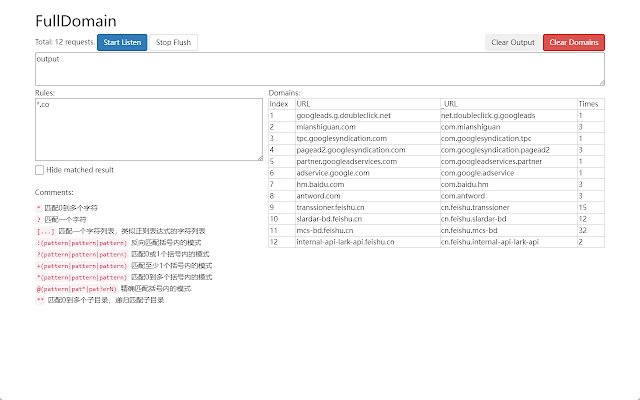Select Times value 2 in internal-api row
This screenshot has width=640, height=400.
pos(591,242)
